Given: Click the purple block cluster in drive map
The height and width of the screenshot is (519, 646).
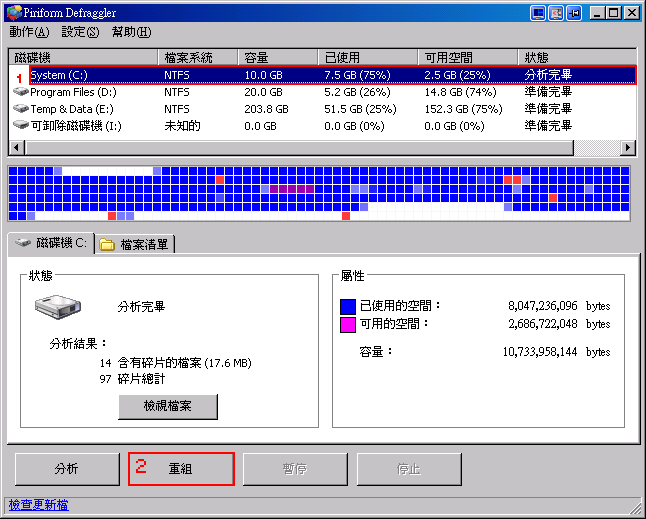Looking at the screenshot, I should 292,189.
